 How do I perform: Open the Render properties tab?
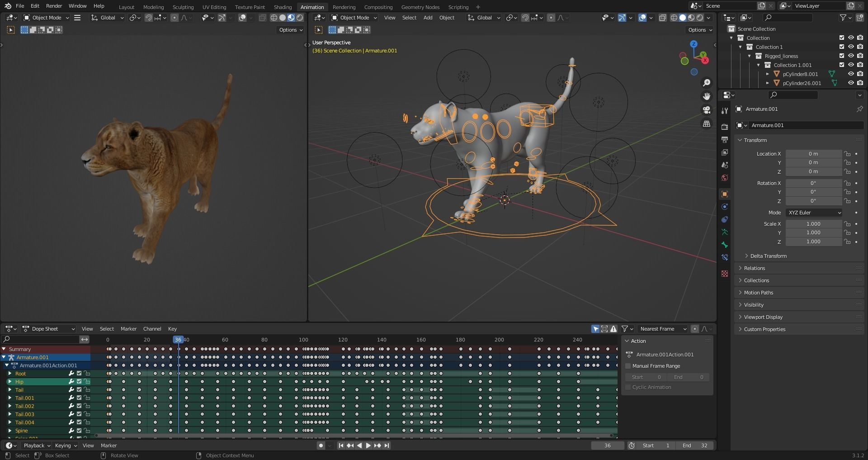(725, 127)
